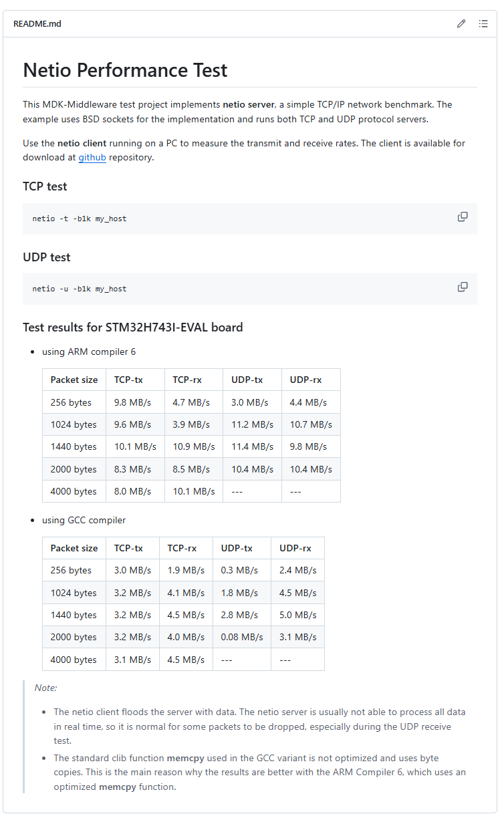Click the 0.3 MB/s cell
Screen dimensions: 504x820
(x=242, y=570)
